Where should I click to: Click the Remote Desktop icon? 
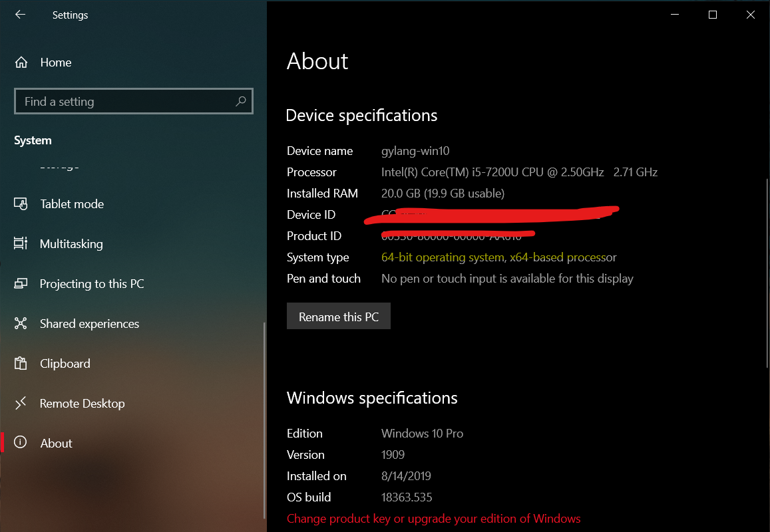(21, 404)
